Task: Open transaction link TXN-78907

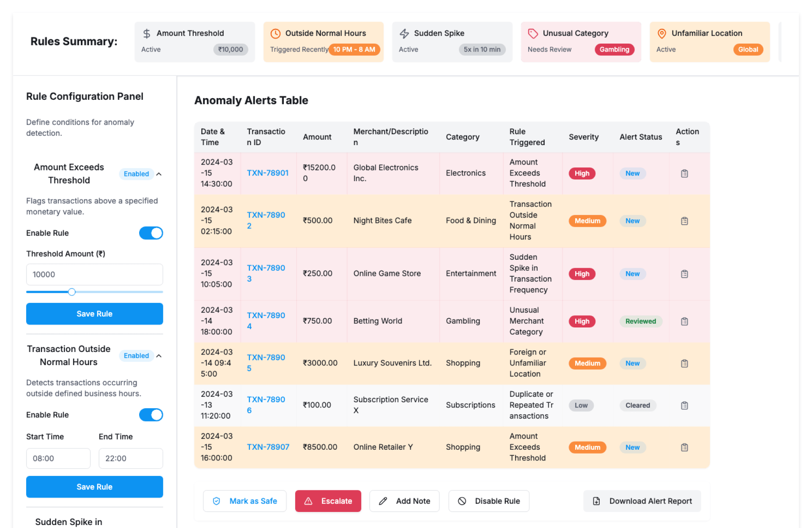Action: point(268,447)
